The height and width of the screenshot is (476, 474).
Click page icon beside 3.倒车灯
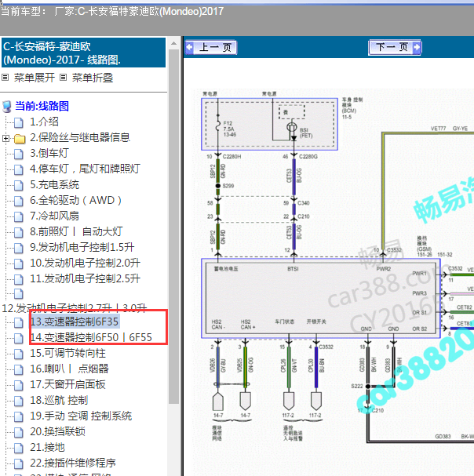click(x=19, y=154)
